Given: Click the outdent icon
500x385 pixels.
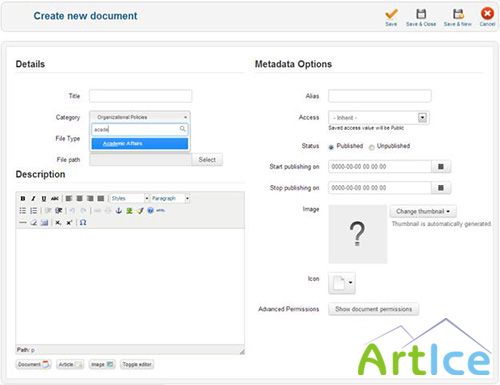Looking at the screenshot, I should 48,211.
